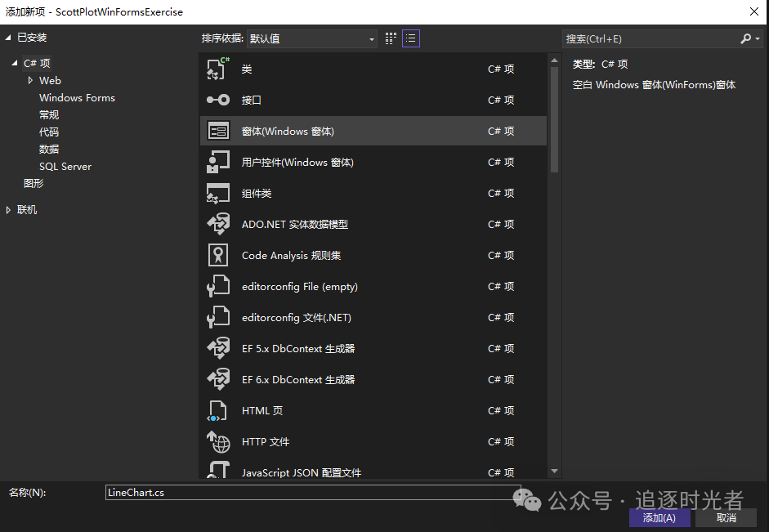Image resolution: width=769 pixels, height=532 pixels.
Task: Select the Windows Forms category
Action: click(x=77, y=97)
